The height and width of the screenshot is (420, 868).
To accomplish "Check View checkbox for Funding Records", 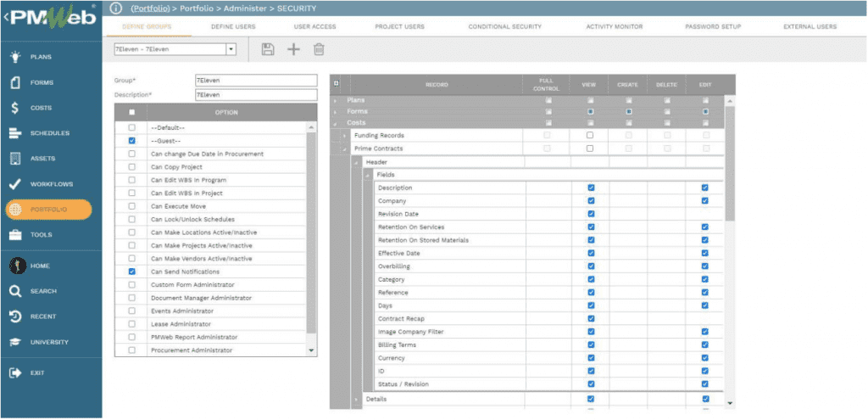I will coord(590,135).
